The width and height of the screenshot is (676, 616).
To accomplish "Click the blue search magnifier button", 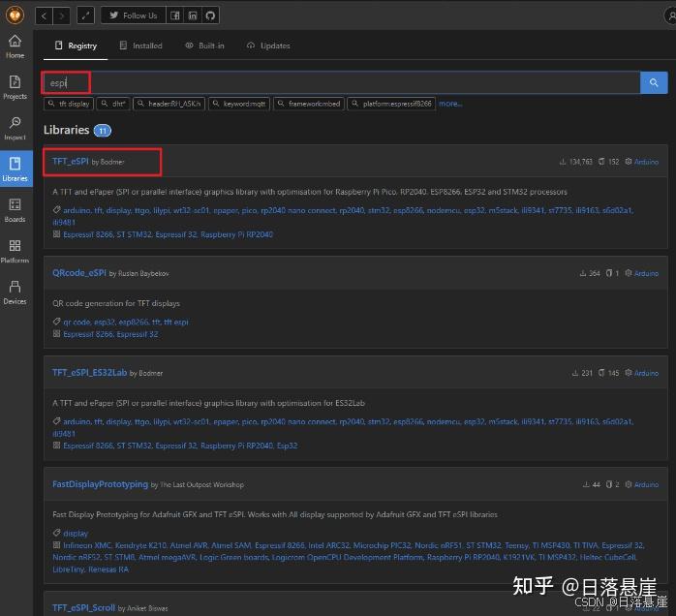I will (654, 82).
